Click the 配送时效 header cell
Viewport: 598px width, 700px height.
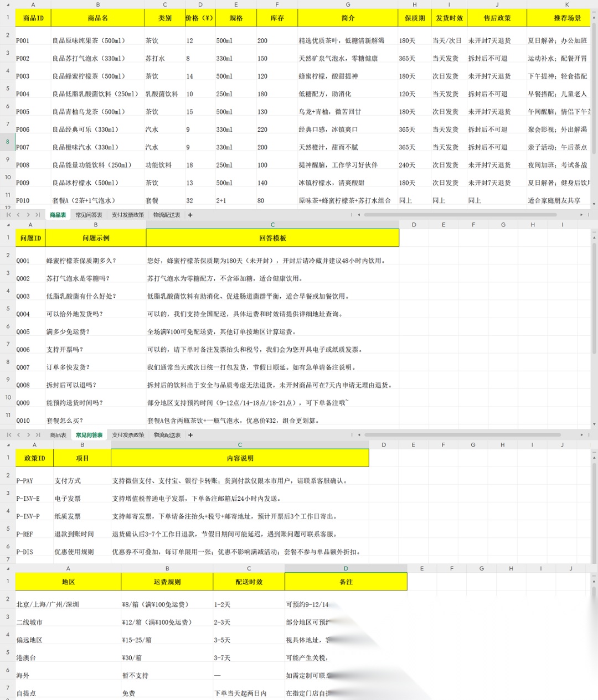coord(249,582)
